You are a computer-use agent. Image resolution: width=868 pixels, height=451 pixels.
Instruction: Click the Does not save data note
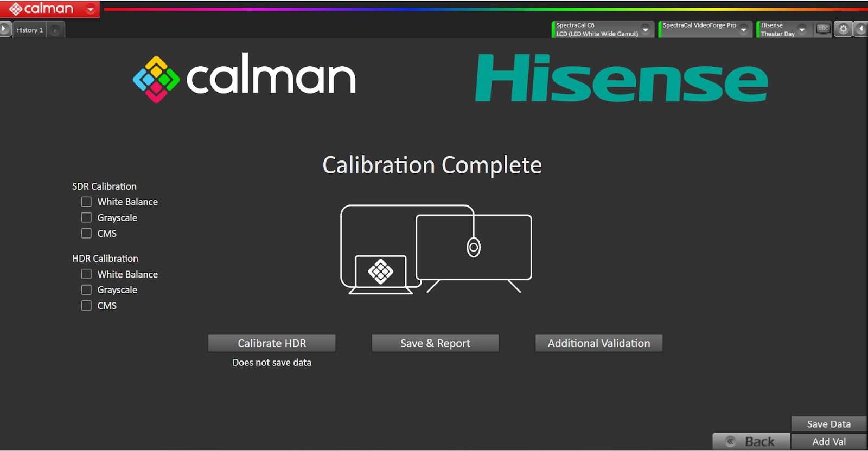coord(272,363)
